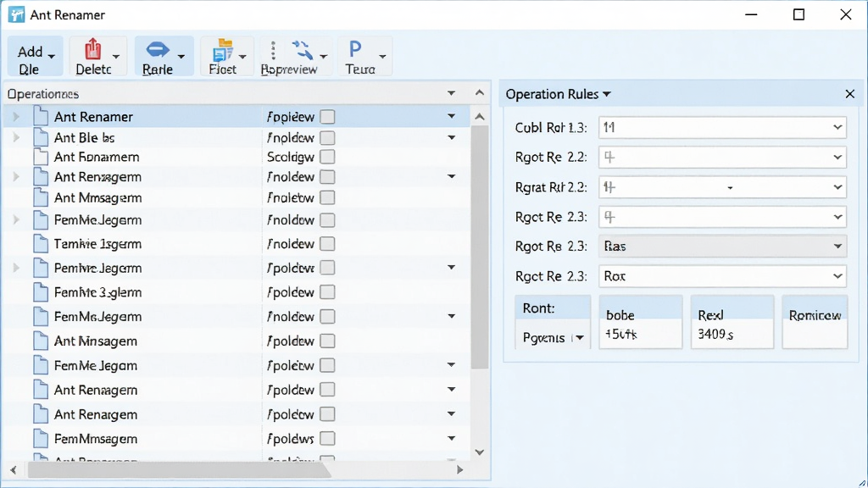Click file icon of Femive 3sglem row
Image resolution: width=868 pixels, height=488 pixels.
point(41,292)
